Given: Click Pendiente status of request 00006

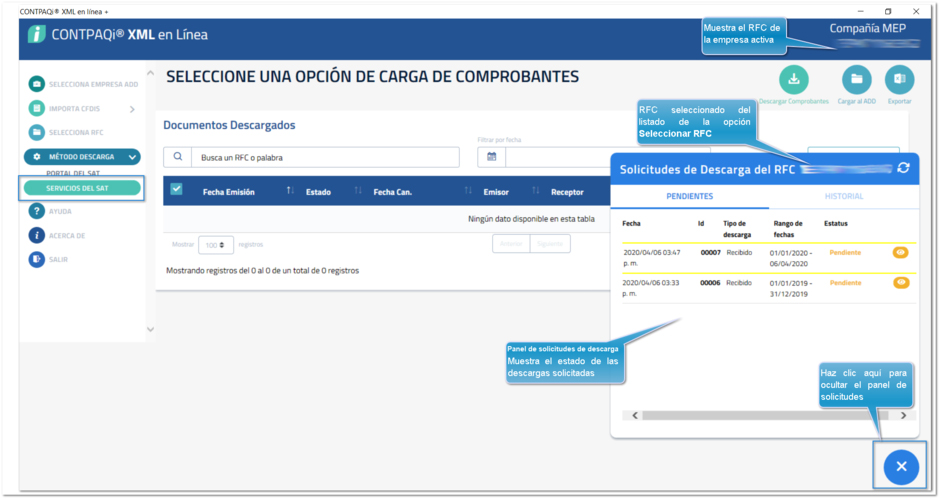Looking at the screenshot, I should pos(845,282).
